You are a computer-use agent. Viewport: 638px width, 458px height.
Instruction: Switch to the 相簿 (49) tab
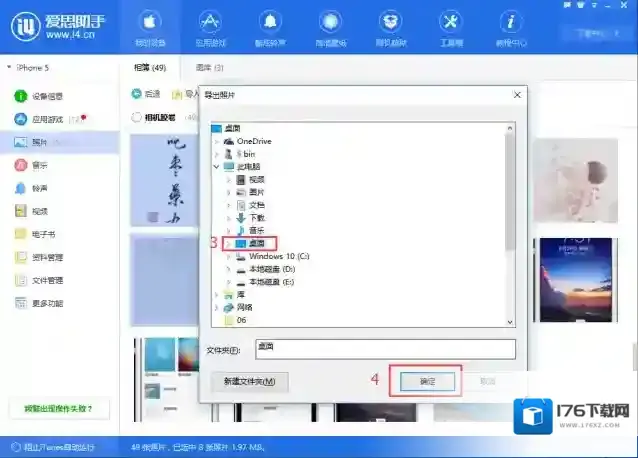(150, 68)
